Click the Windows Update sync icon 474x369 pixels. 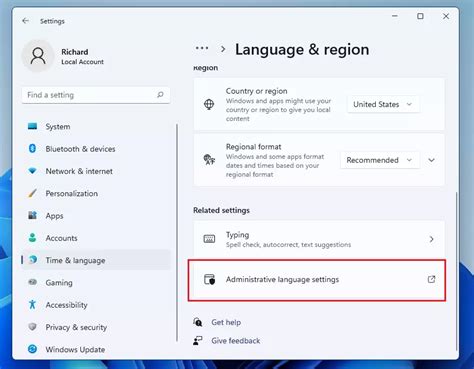point(32,349)
